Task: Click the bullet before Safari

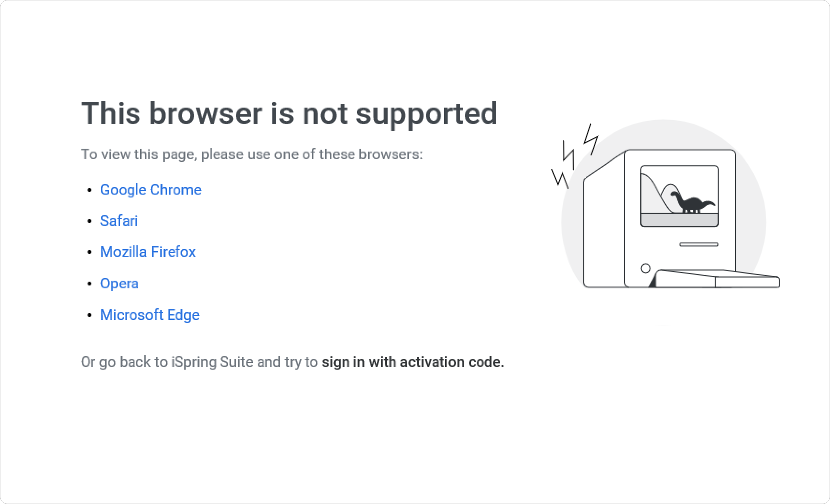Action: tap(90, 221)
